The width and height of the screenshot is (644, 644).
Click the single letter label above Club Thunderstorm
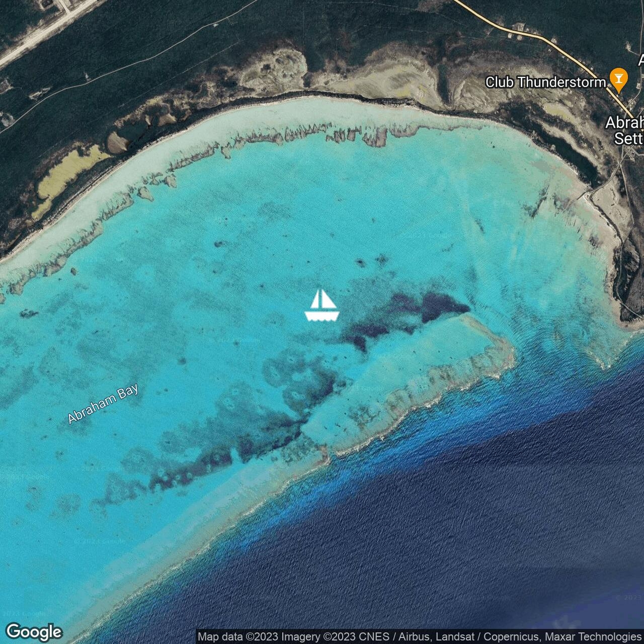point(640,60)
